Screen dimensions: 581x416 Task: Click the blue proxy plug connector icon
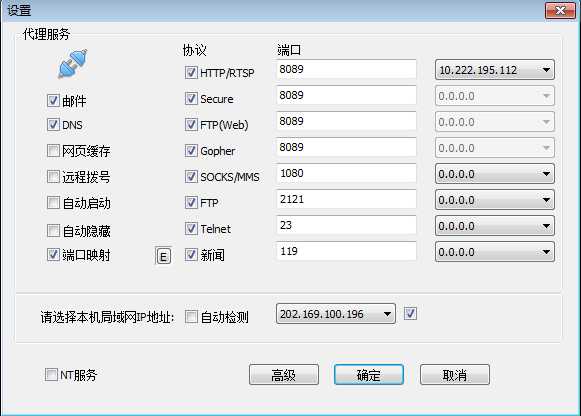tap(73, 63)
